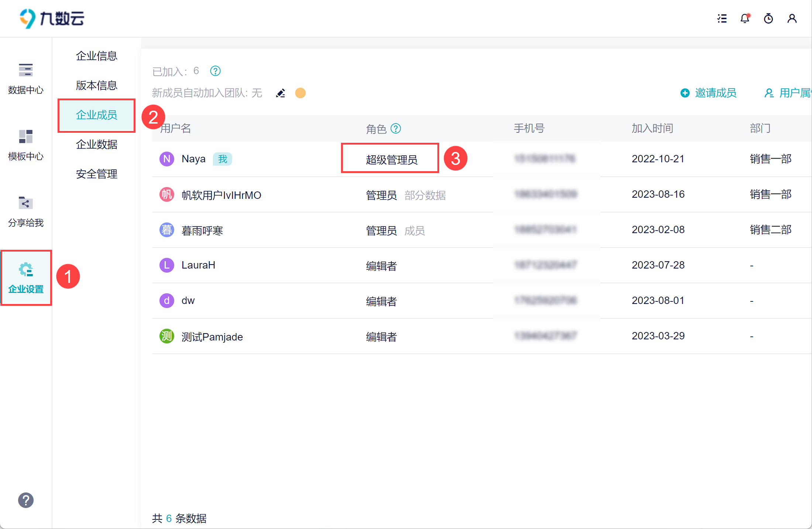Open 模板中心 in sidebar
The image size is (812, 529).
click(x=26, y=145)
